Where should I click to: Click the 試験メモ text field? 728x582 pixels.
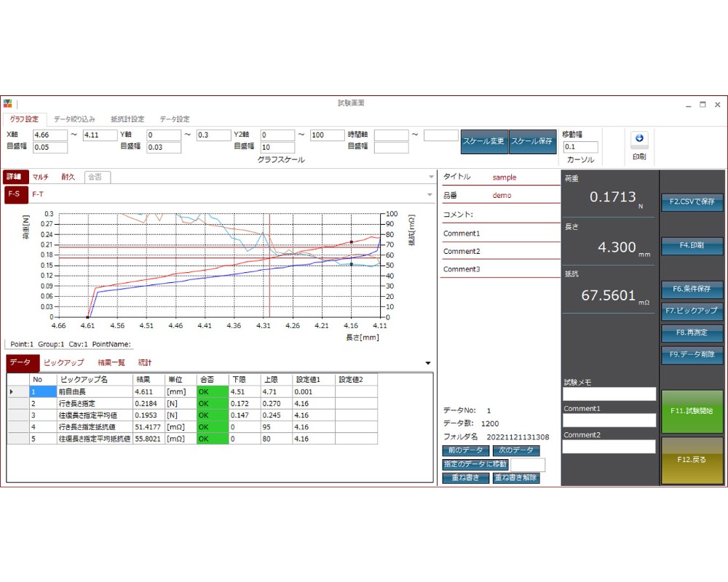pyautogui.click(x=609, y=394)
